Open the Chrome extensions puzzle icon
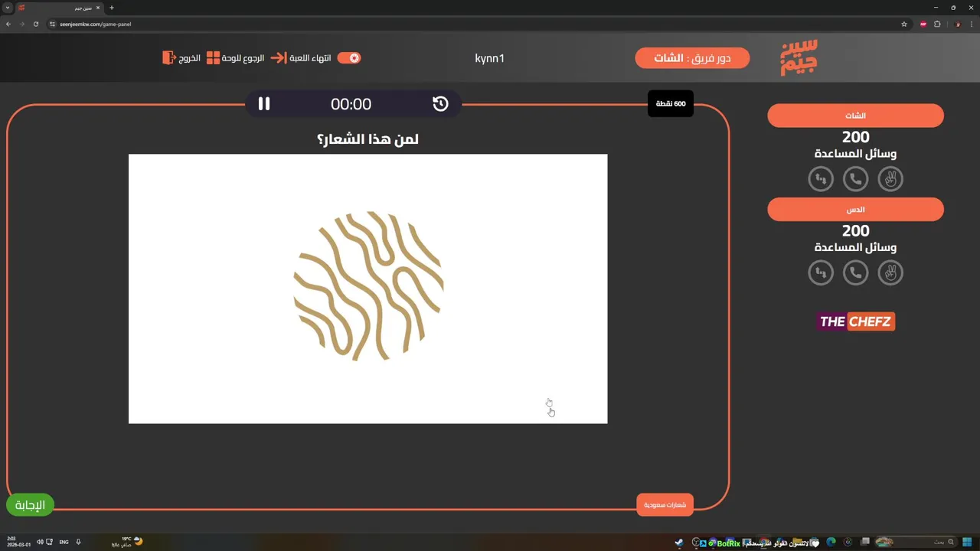The image size is (980, 551). 937,24
